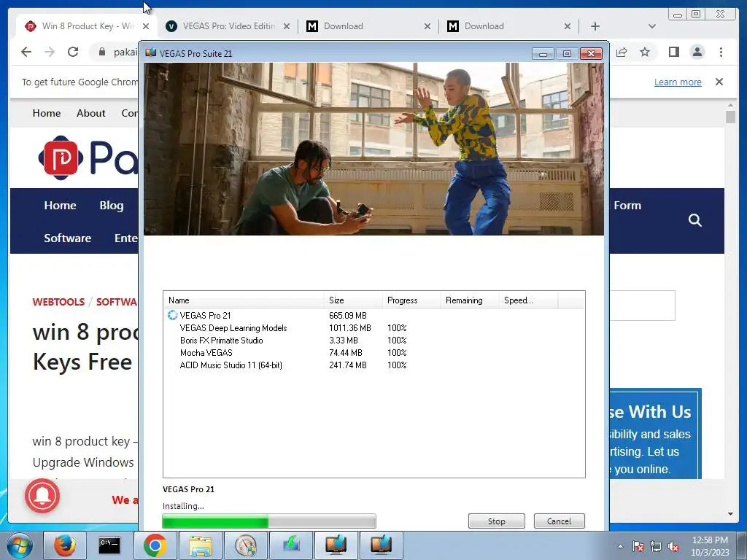
Task: Click the installation progress bar
Action: [269, 521]
